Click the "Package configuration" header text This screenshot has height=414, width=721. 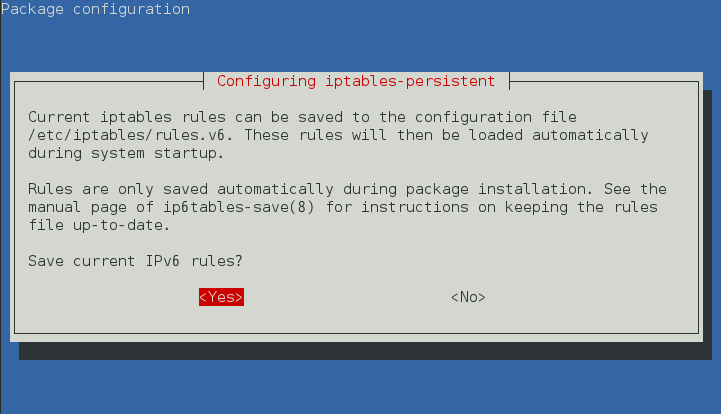point(95,9)
